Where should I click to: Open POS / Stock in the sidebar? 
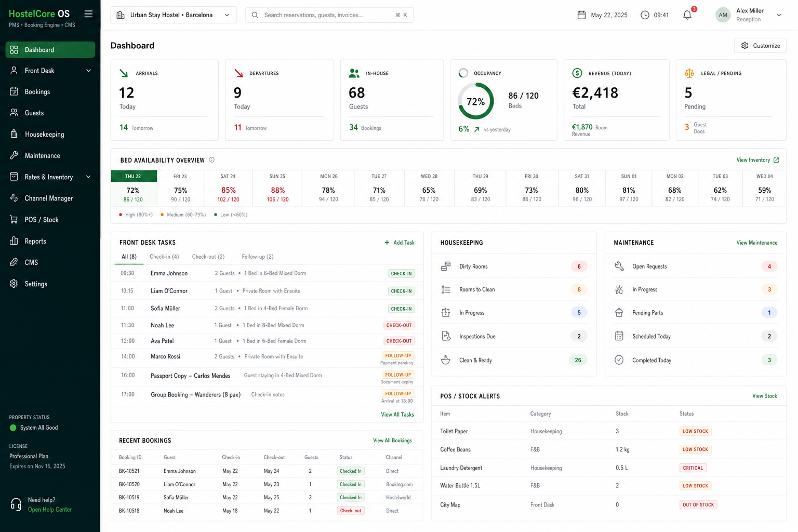click(x=50, y=220)
